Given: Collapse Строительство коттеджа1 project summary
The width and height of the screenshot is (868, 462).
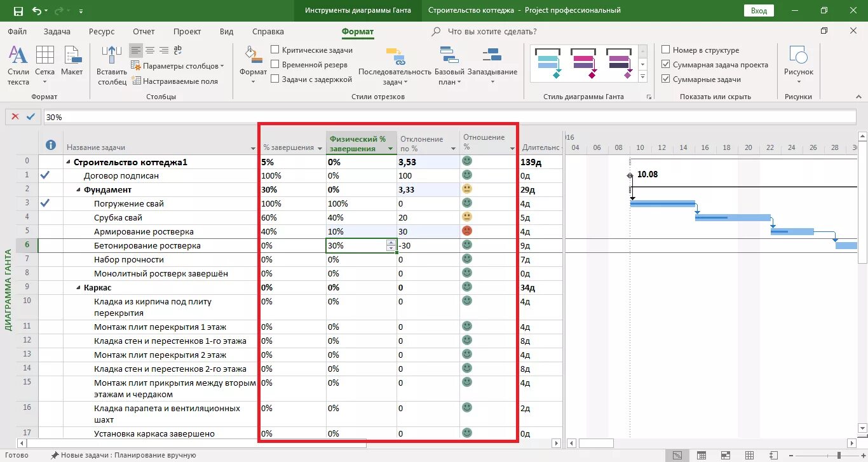Looking at the screenshot, I should 69,162.
